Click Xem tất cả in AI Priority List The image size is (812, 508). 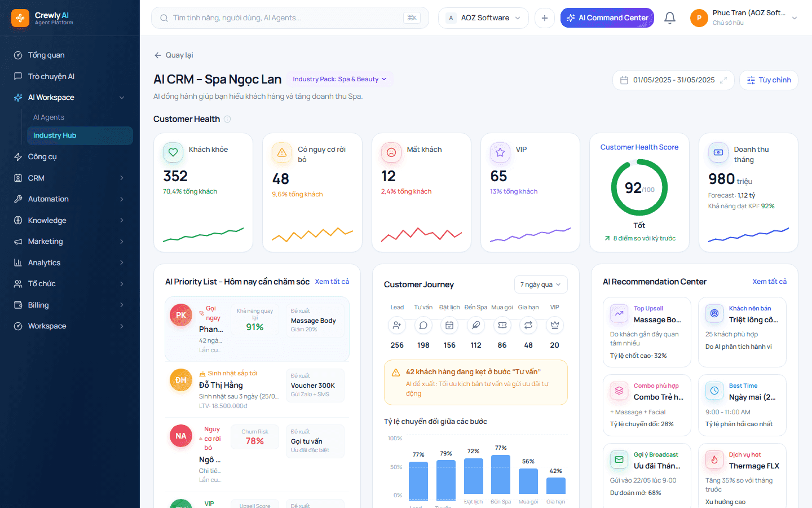(x=332, y=282)
